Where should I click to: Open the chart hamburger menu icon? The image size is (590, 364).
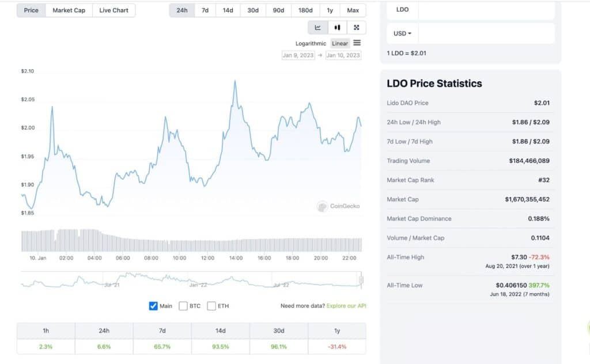point(357,43)
